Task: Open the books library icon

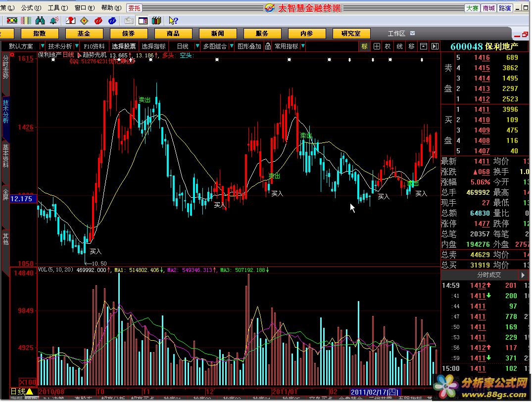Action: click(156, 21)
